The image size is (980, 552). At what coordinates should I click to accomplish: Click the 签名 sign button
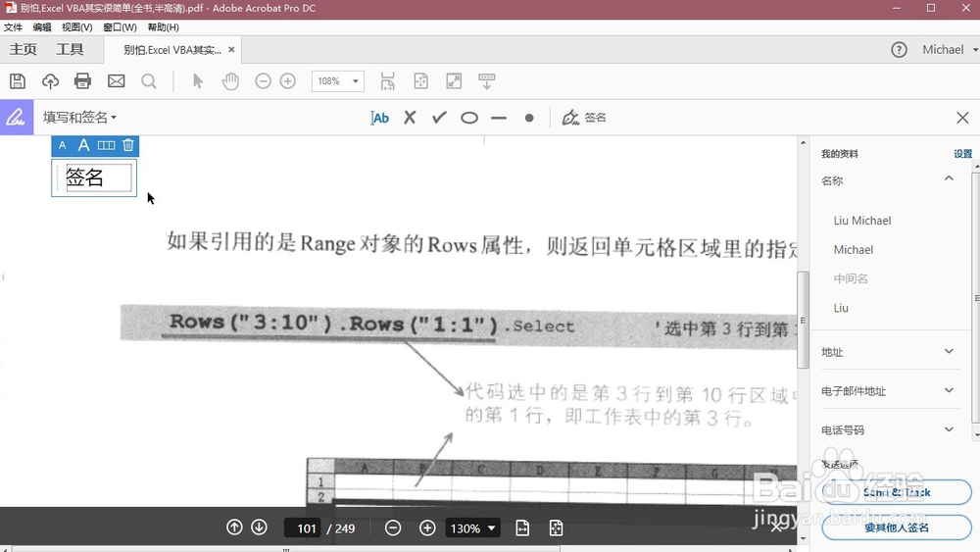(x=584, y=118)
